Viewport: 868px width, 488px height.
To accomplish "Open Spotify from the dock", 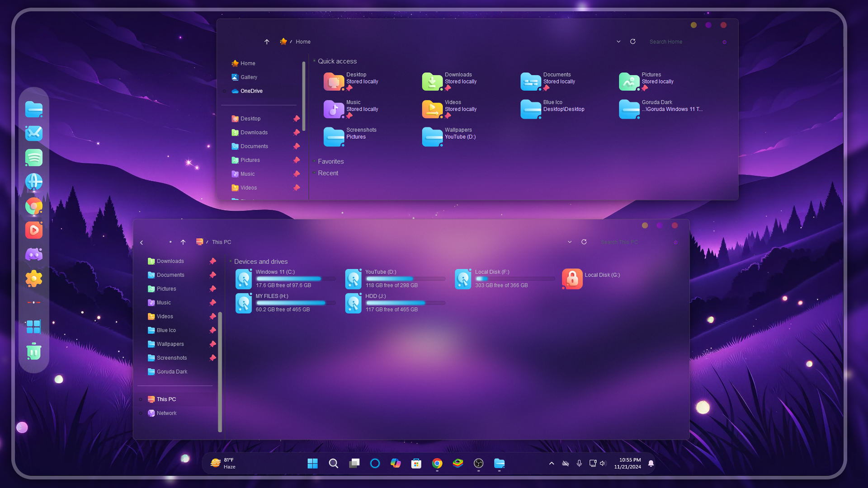I will pos(34,158).
